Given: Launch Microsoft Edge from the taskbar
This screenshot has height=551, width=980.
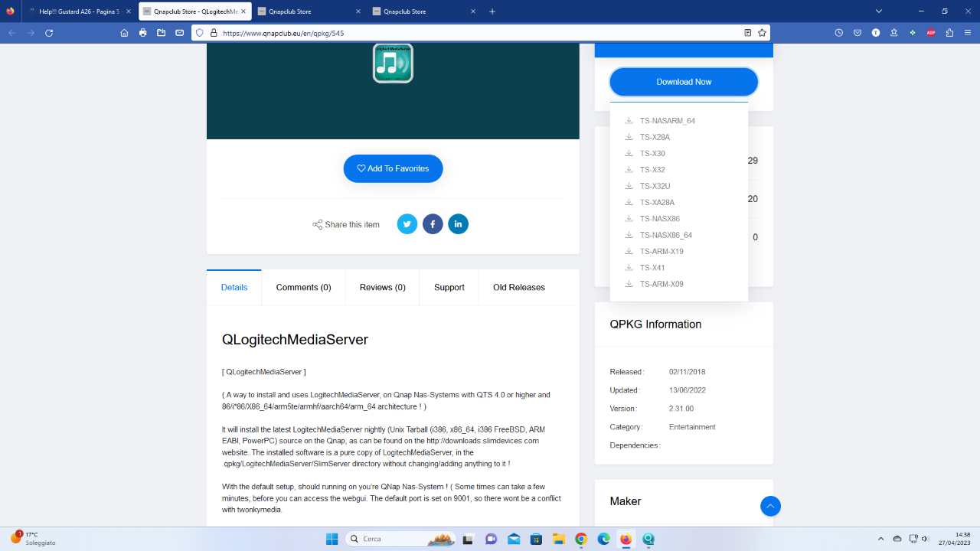Looking at the screenshot, I should (603, 539).
